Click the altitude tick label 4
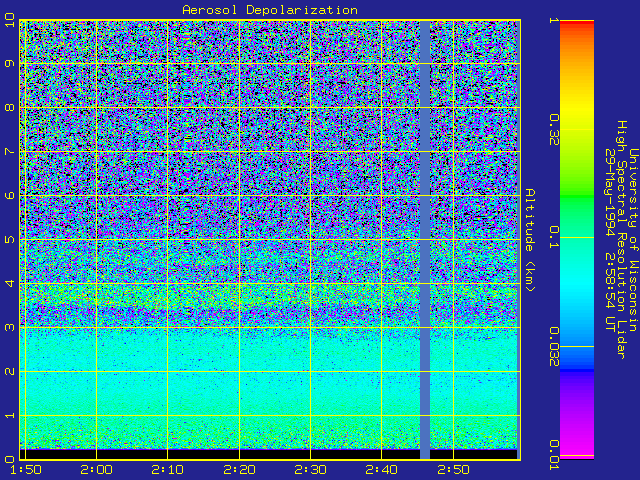This screenshot has width=640, height=480. point(9,283)
